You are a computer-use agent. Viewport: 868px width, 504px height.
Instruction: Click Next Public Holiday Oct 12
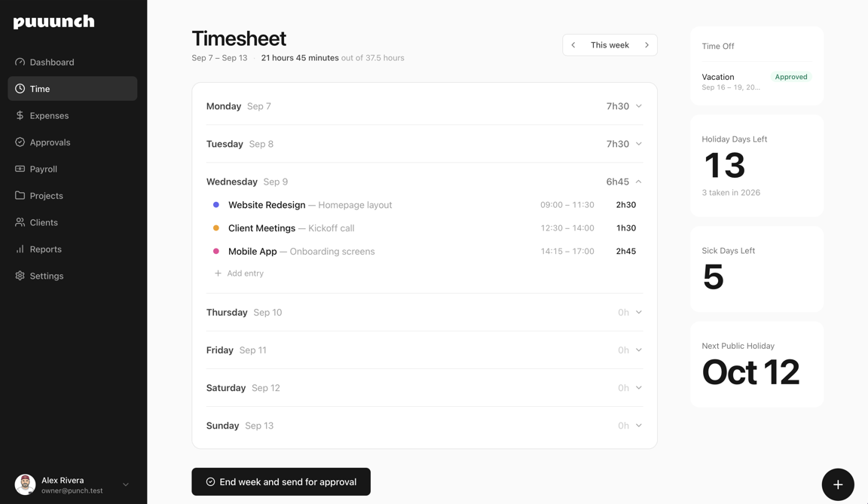pyautogui.click(x=756, y=365)
